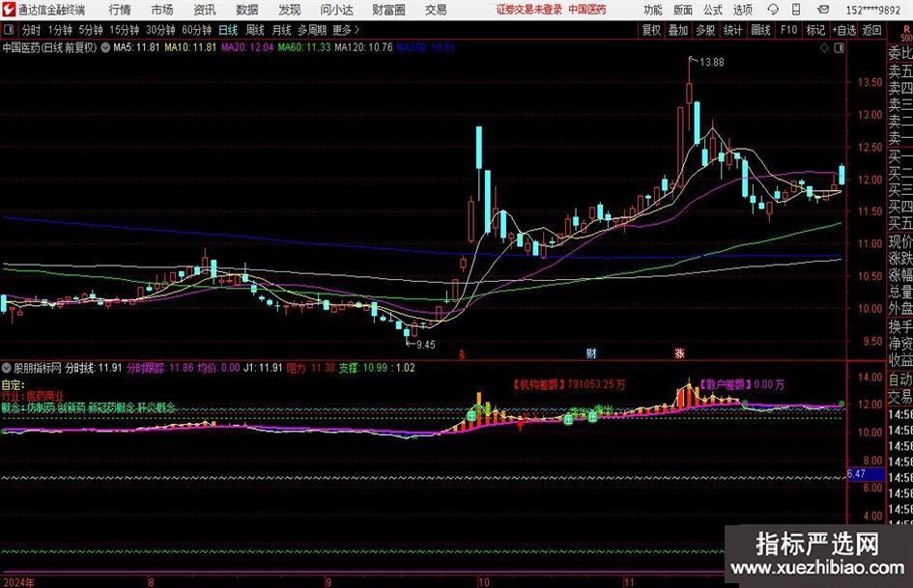Toggle the side panel icon near diamond
913x588 pixels.
coord(839,48)
